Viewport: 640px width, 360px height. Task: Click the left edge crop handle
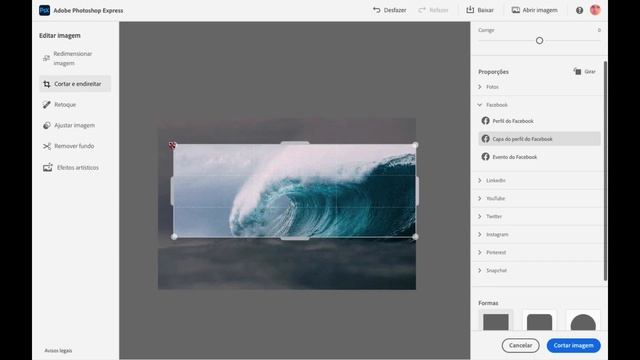coord(173,191)
